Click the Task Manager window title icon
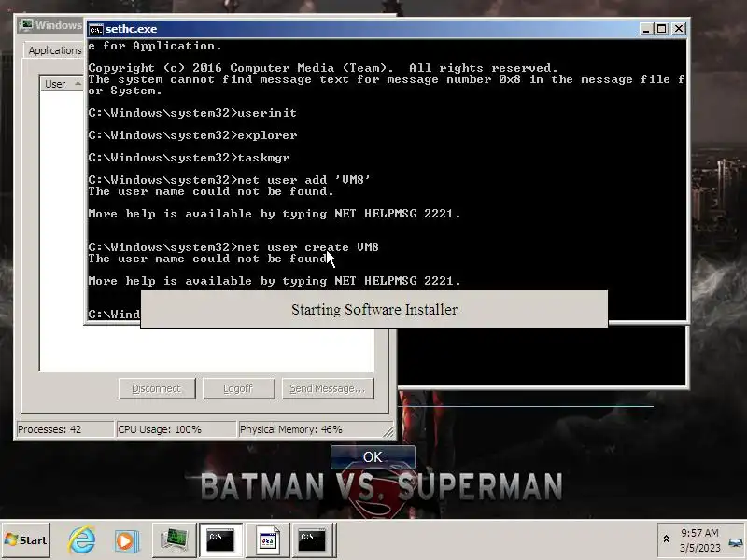 coord(26,25)
